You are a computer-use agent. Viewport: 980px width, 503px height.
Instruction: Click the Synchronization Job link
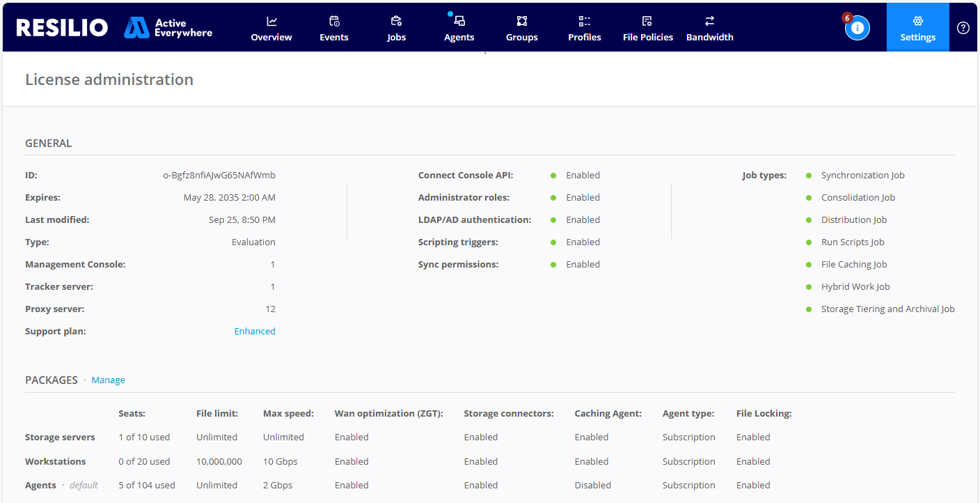863,175
